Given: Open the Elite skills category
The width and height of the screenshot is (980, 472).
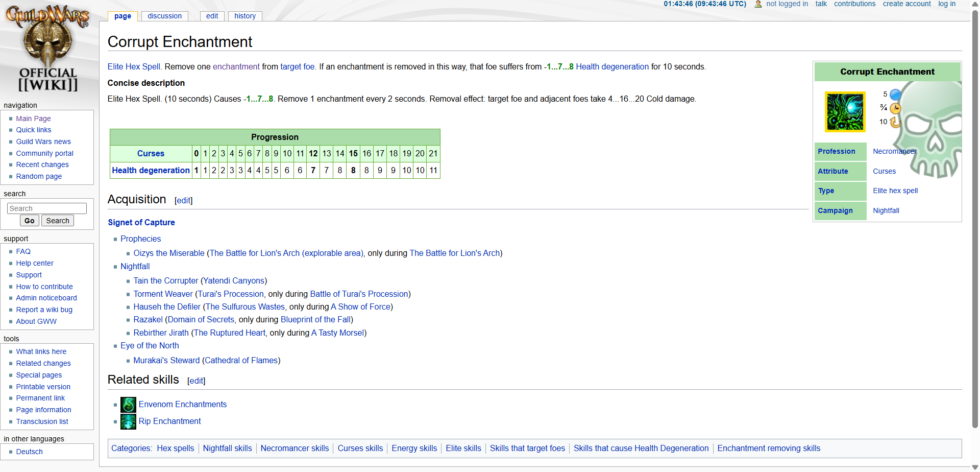Looking at the screenshot, I should [463, 448].
